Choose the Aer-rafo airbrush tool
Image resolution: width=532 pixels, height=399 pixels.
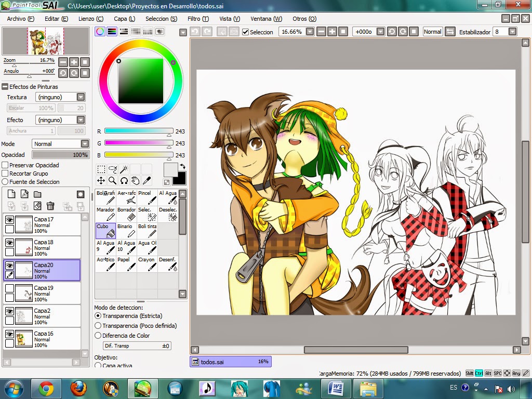pos(127,197)
